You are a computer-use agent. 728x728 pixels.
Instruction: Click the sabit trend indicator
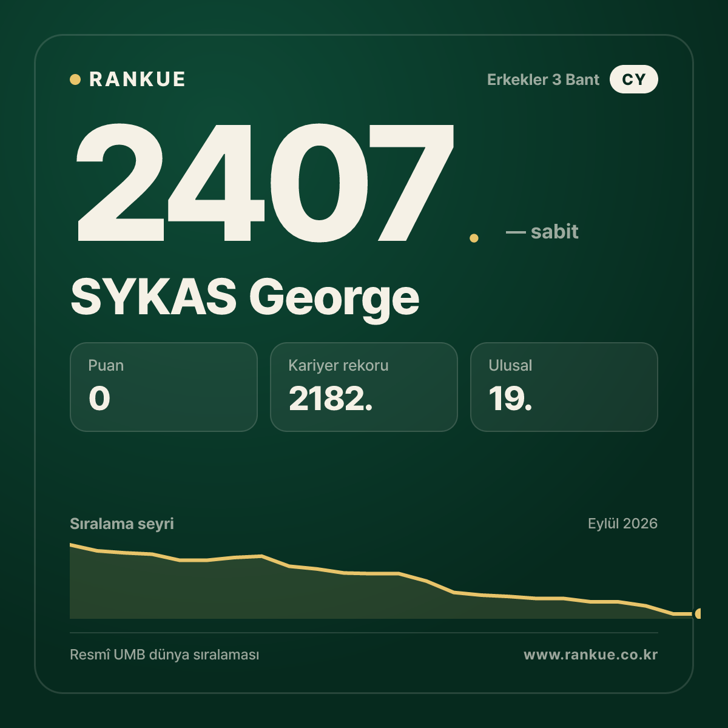pos(542,232)
